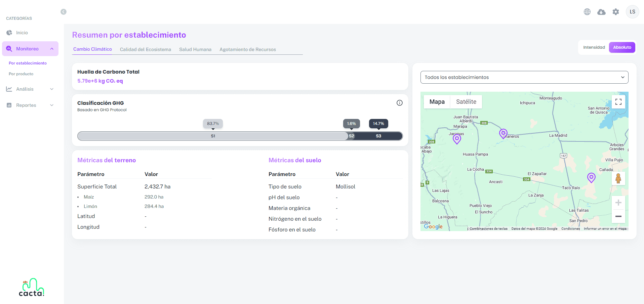Click the cacta logo
644x304 pixels.
(32, 287)
